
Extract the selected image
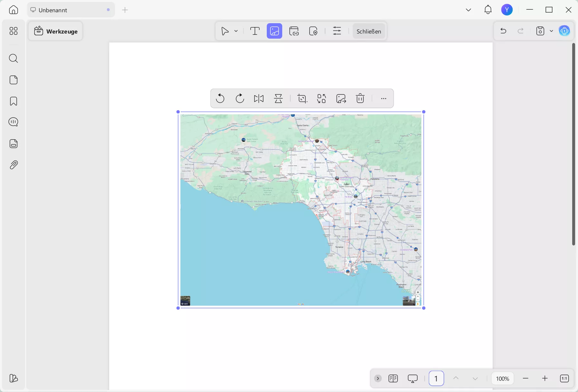coord(341,98)
